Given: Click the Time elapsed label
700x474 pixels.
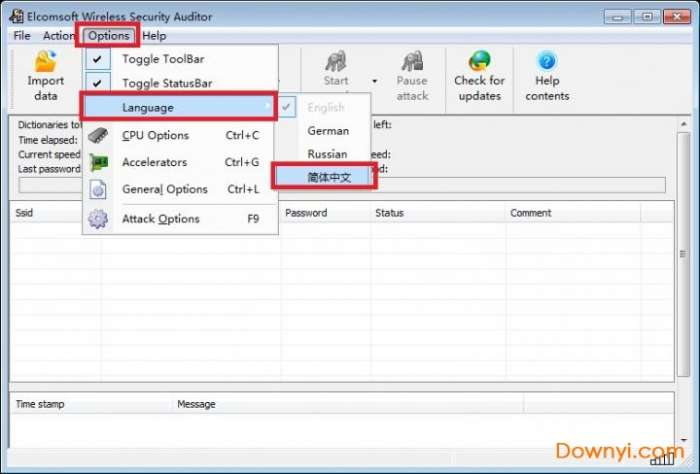Looking at the screenshot, I should 48,140.
